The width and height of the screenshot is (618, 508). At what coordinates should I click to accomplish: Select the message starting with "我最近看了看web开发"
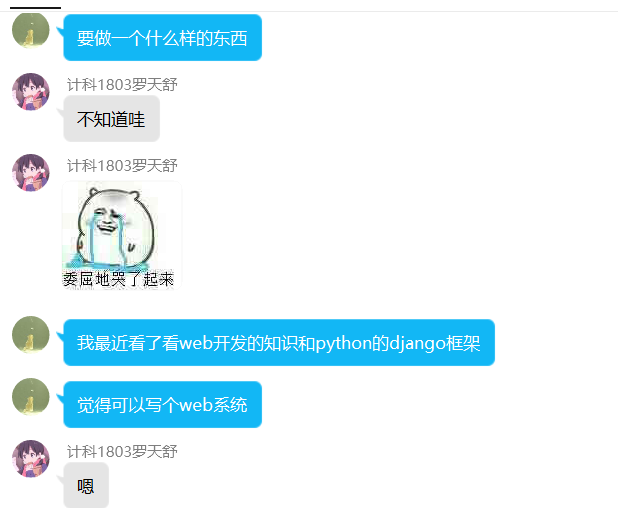tap(279, 342)
